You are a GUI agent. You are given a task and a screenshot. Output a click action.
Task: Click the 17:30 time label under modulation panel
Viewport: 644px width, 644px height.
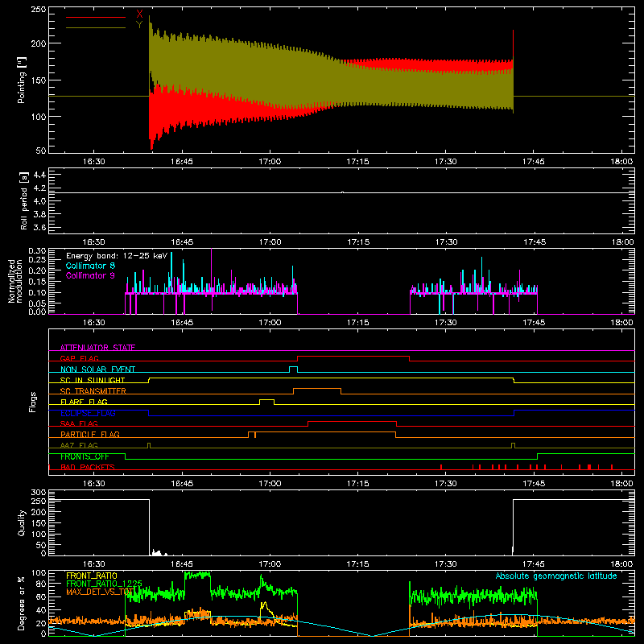[446, 323]
